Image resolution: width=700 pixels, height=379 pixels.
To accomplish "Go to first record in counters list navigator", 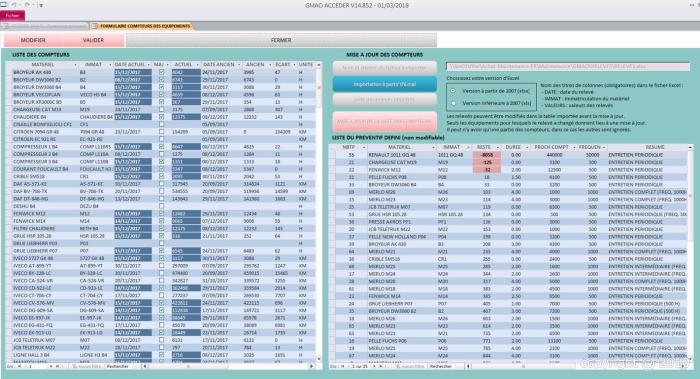I will click(19, 367).
